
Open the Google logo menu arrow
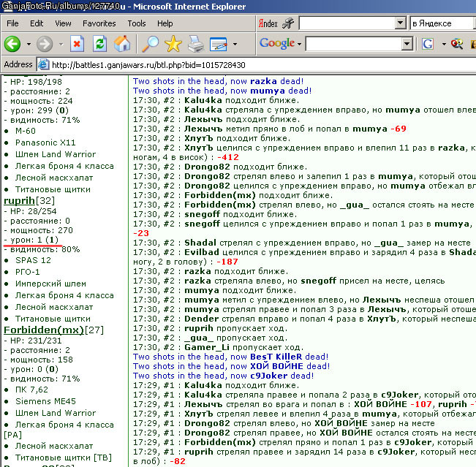coord(299,45)
